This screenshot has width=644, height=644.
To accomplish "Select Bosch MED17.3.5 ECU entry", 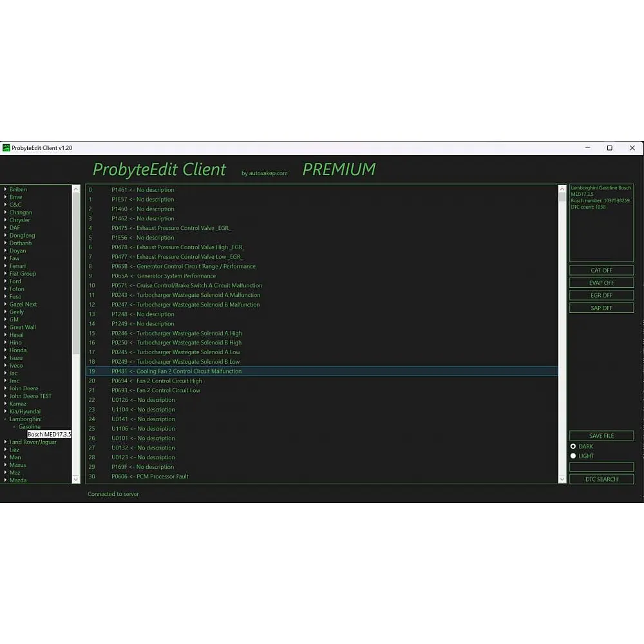I will point(49,435).
